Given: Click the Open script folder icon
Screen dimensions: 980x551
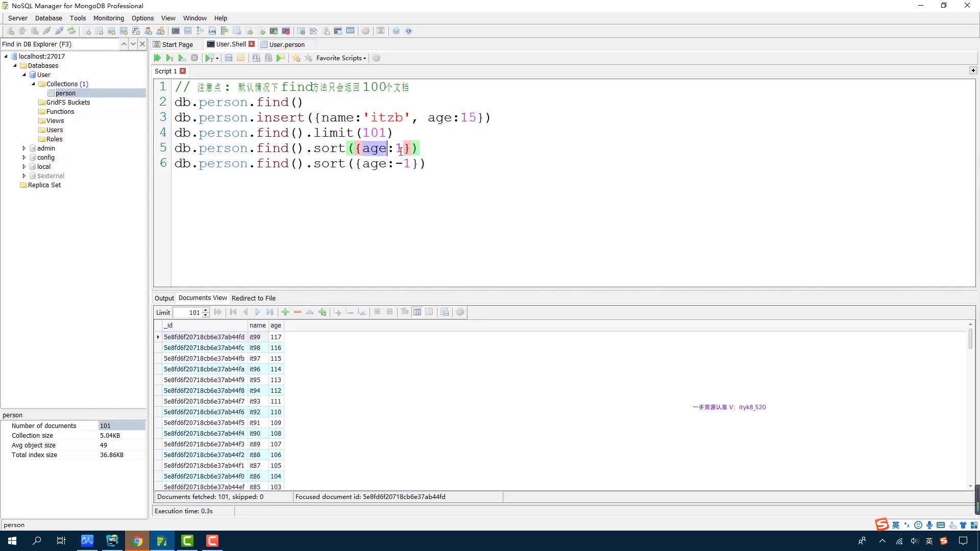Looking at the screenshot, I should (240, 58).
